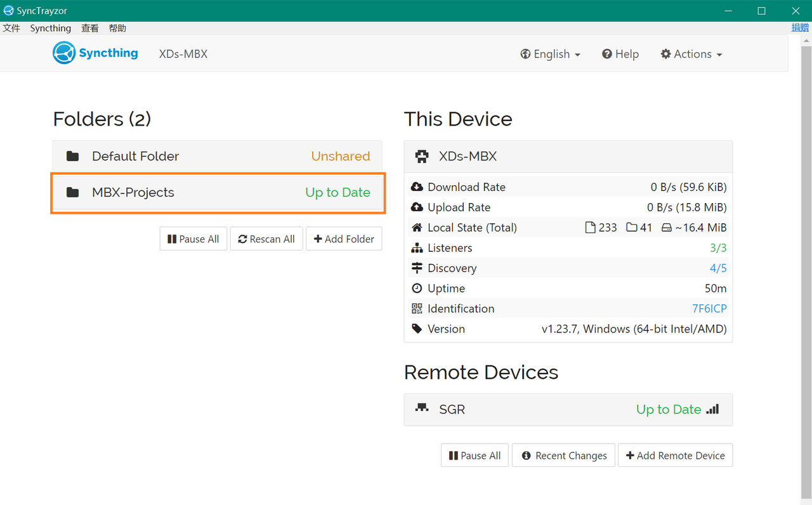Expand the Default Folder panel

(218, 156)
